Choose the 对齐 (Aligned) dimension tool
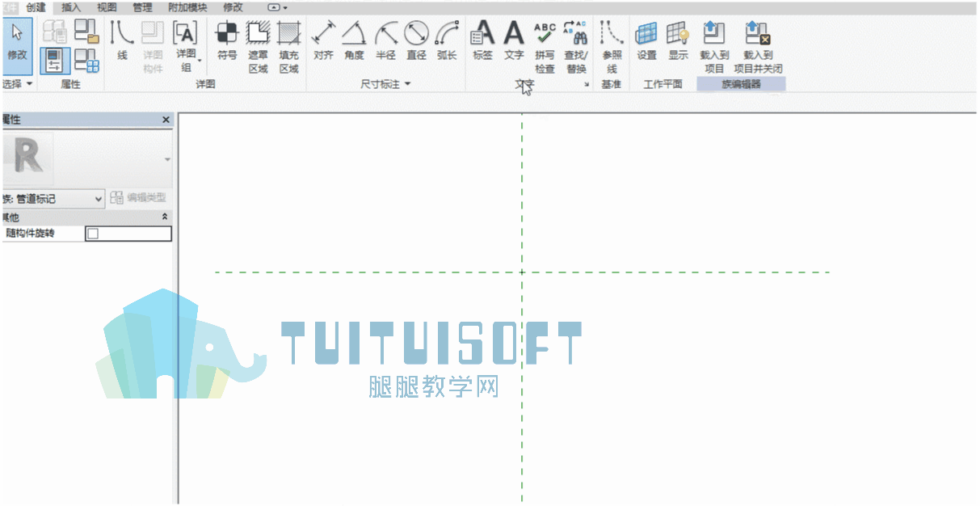This screenshot has height=506, width=980. [x=324, y=42]
